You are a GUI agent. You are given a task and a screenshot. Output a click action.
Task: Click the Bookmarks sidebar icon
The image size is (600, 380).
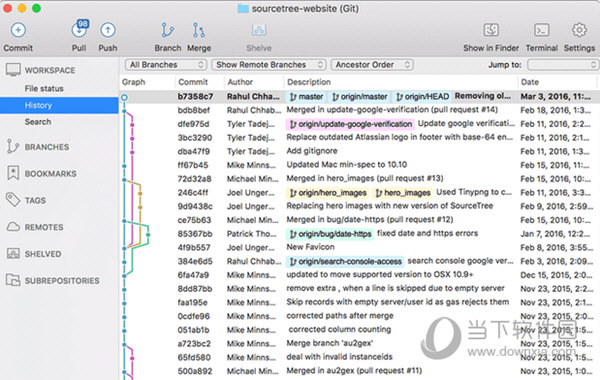pos(13,173)
